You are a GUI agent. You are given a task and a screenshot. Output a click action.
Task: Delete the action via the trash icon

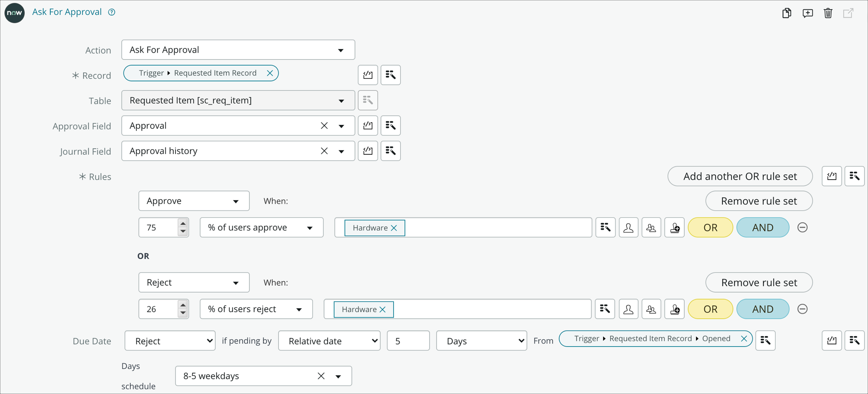point(827,13)
